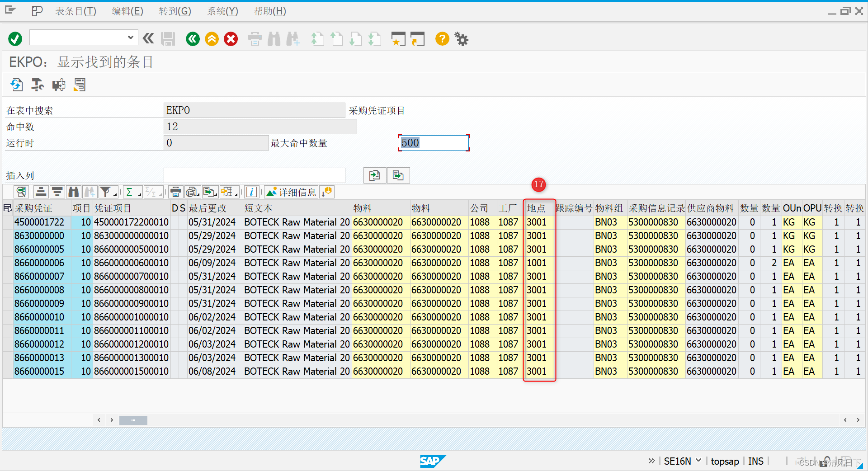Open the command field dropdown arrow

pyautogui.click(x=131, y=37)
